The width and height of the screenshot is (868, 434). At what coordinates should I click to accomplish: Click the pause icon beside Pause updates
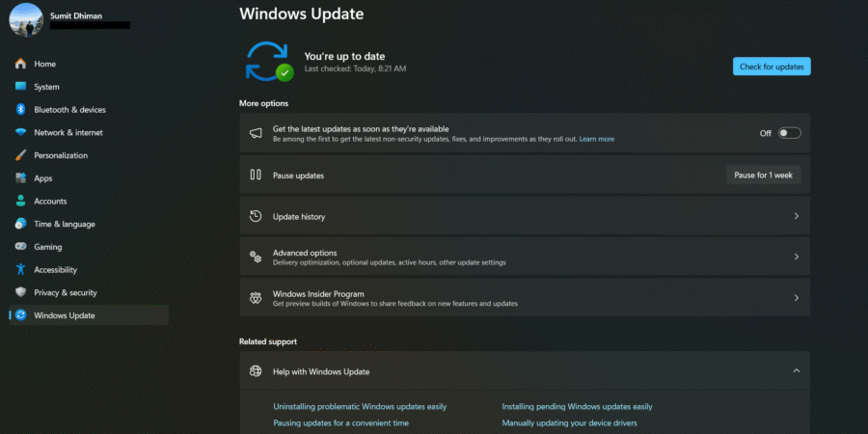click(256, 175)
